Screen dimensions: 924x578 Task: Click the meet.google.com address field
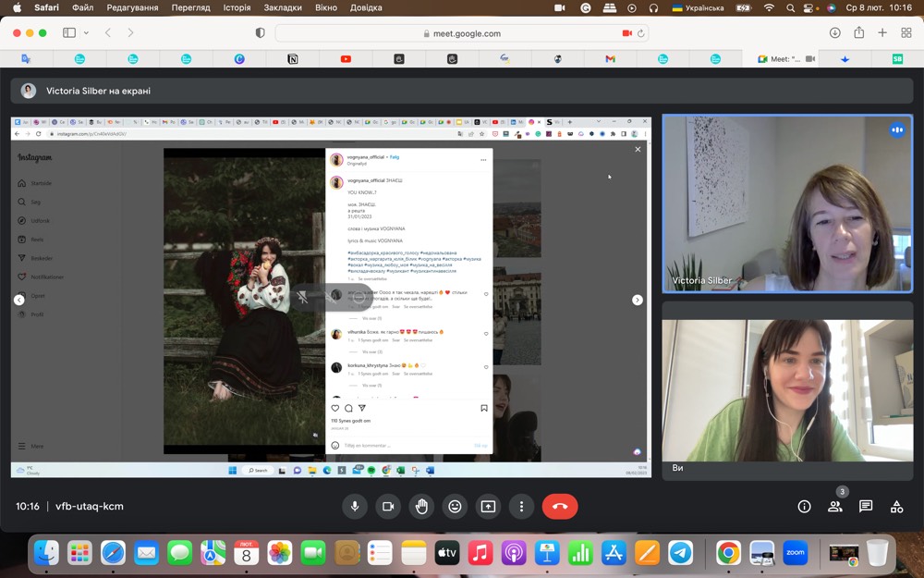coord(462,33)
